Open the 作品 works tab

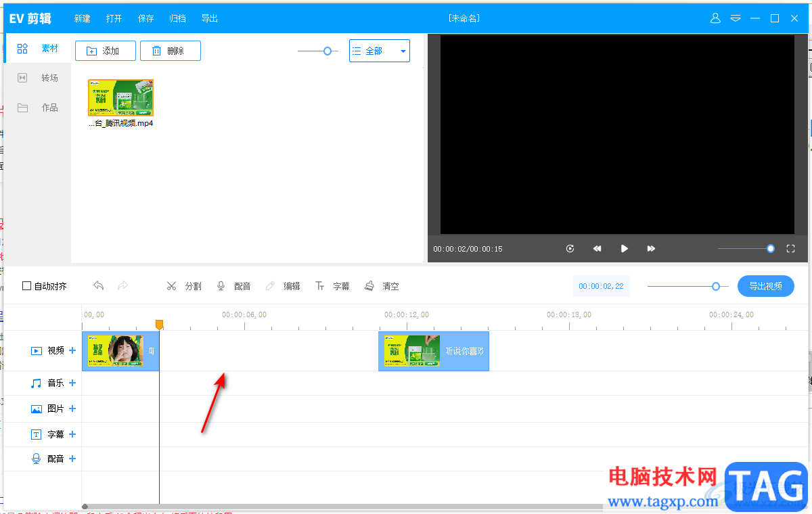point(37,108)
